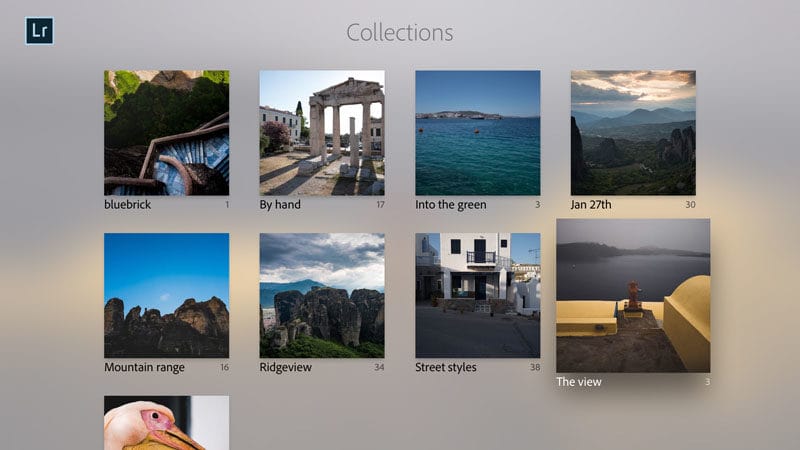Click the Street styles name label
Screen dimensions: 800x450
pos(446,367)
